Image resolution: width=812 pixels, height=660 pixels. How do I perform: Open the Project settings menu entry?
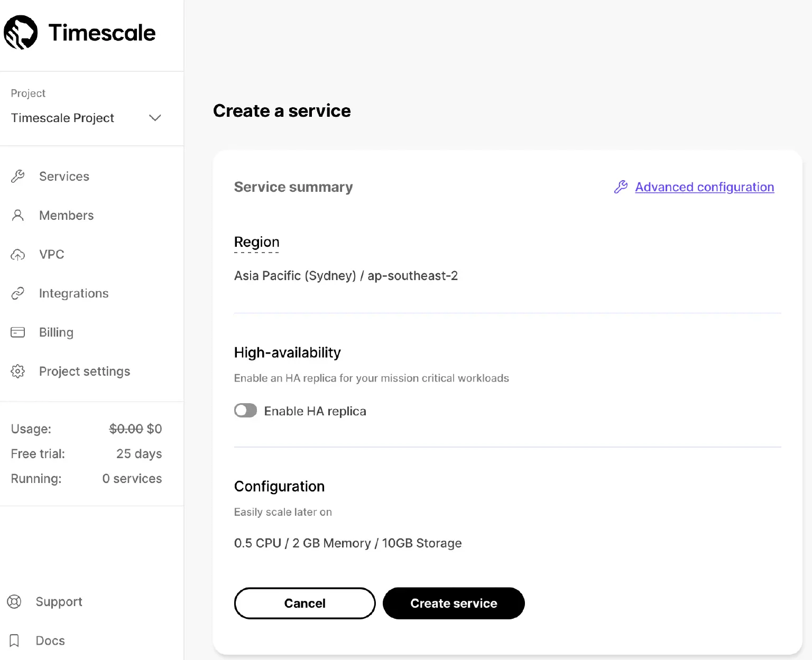point(84,371)
